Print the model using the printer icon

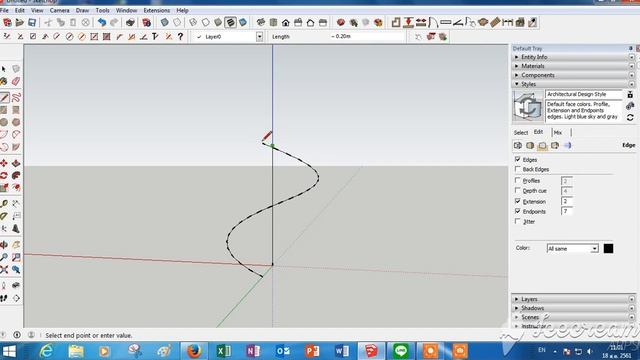[130, 22]
